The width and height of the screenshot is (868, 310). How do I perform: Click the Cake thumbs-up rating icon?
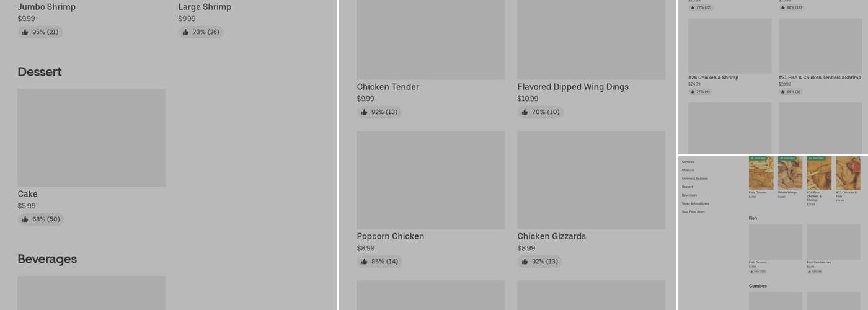25,219
